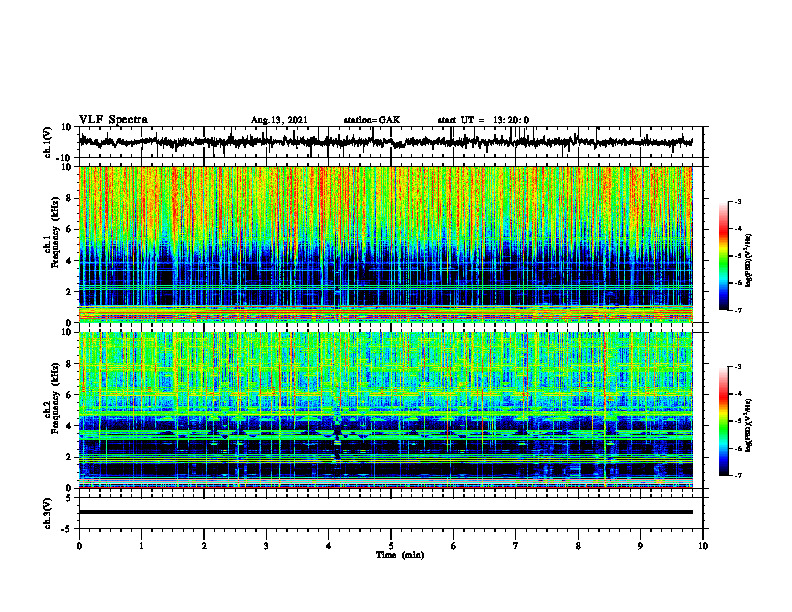Image resolution: width=792 pixels, height=612 pixels.
Task: Click the log(PSD) label beside lower colorbar
Action: tap(749, 425)
